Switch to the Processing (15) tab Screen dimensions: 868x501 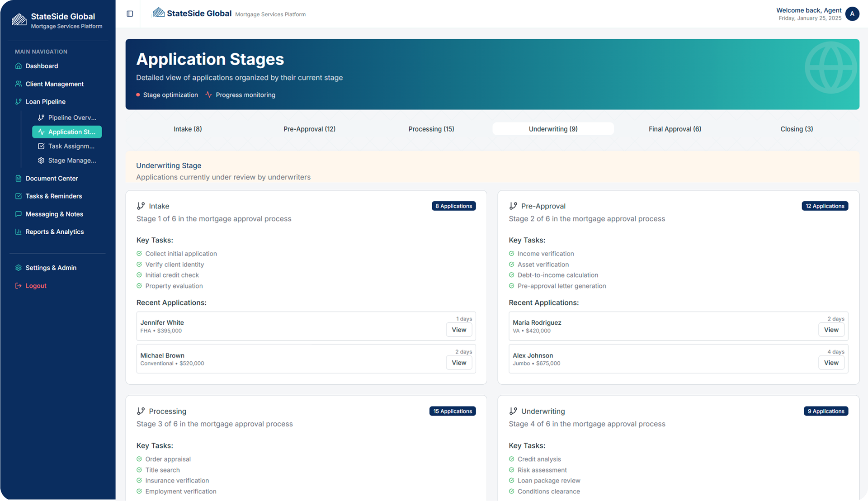431,129
